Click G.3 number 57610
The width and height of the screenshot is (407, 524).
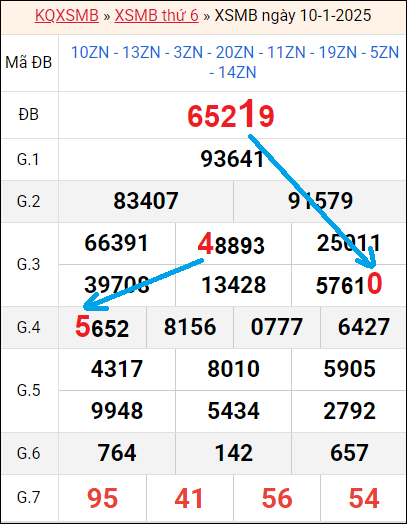(349, 284)
